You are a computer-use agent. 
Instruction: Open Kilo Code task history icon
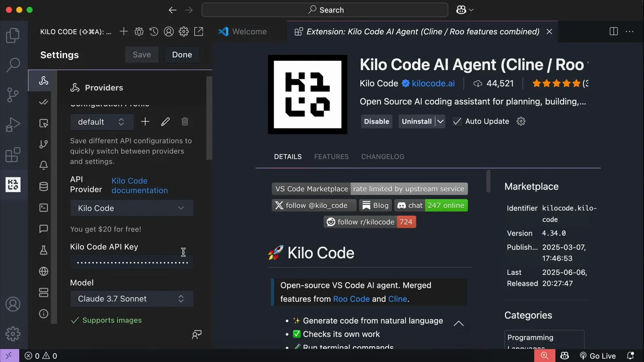[154, 31]
